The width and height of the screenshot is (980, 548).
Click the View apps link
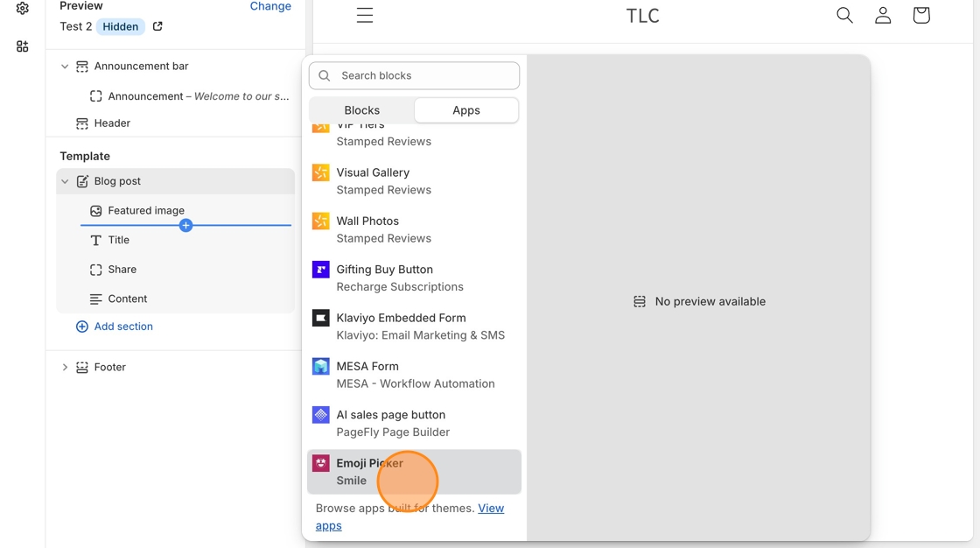pyautogui.click(x=490, y=509)
